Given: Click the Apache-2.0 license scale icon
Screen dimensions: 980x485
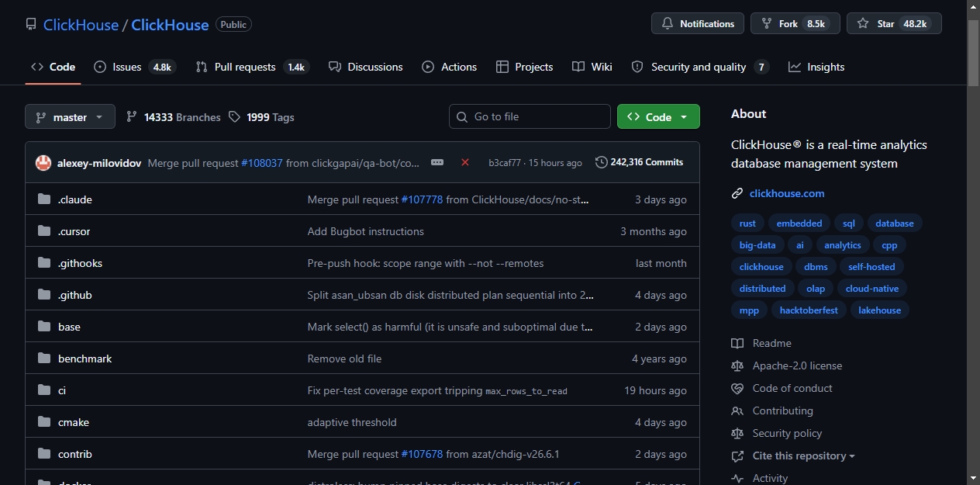Looking at the screenshot, I should [737, 365].
